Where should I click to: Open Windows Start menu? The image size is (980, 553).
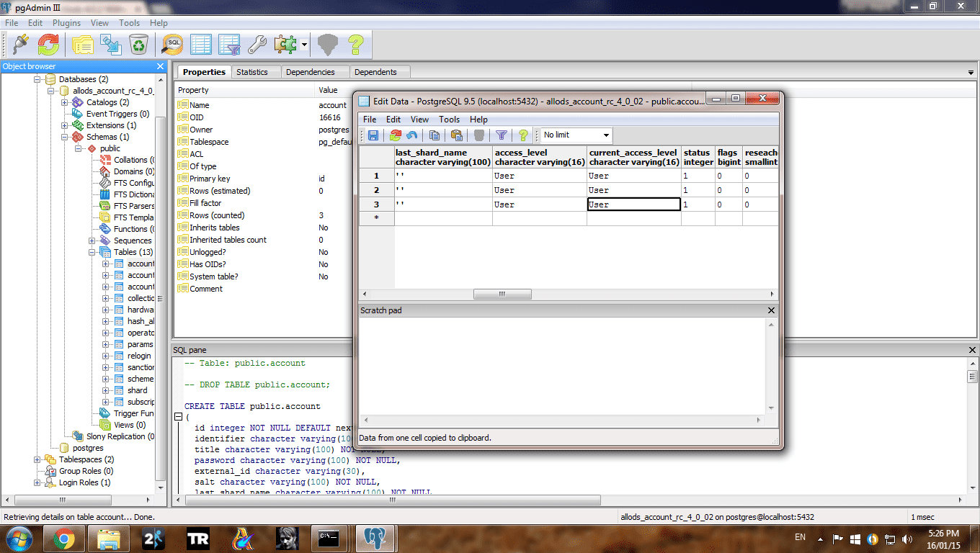pyautogui.click(x=18, y=539)
